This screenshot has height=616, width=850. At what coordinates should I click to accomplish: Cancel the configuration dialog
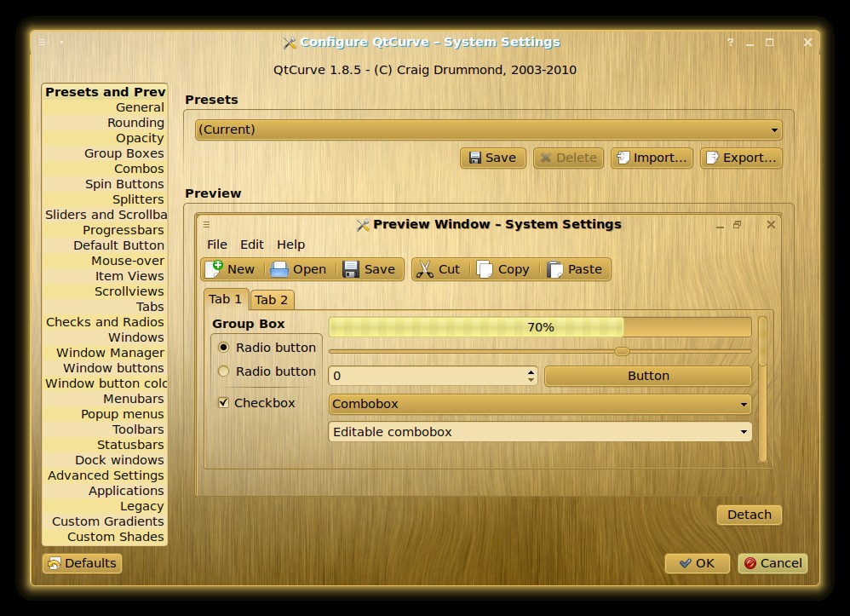[x=773, y=563]
